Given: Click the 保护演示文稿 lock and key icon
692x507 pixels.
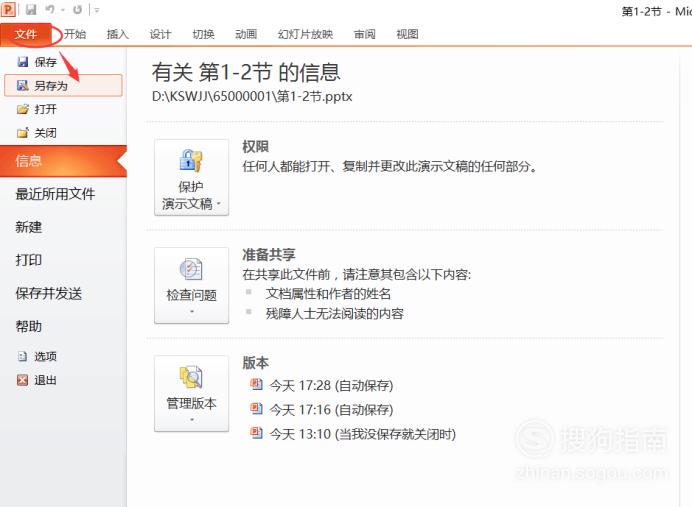Looking at the screenshot, I should click(191, 160).
